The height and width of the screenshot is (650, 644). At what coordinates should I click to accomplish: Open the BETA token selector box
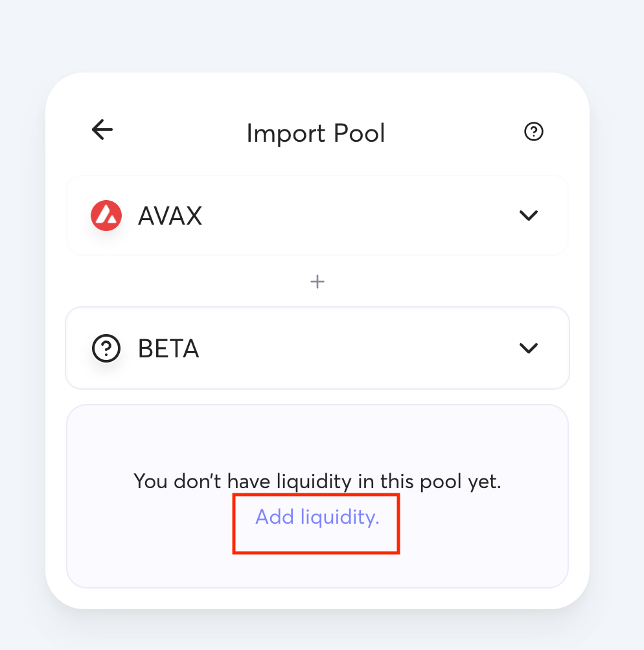pos(317,348)
